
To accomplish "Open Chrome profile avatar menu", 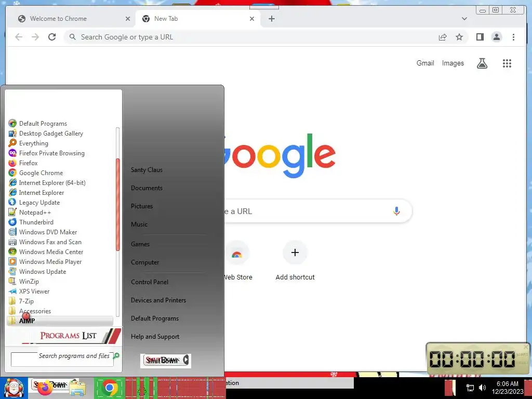I will tap(496, 37).
